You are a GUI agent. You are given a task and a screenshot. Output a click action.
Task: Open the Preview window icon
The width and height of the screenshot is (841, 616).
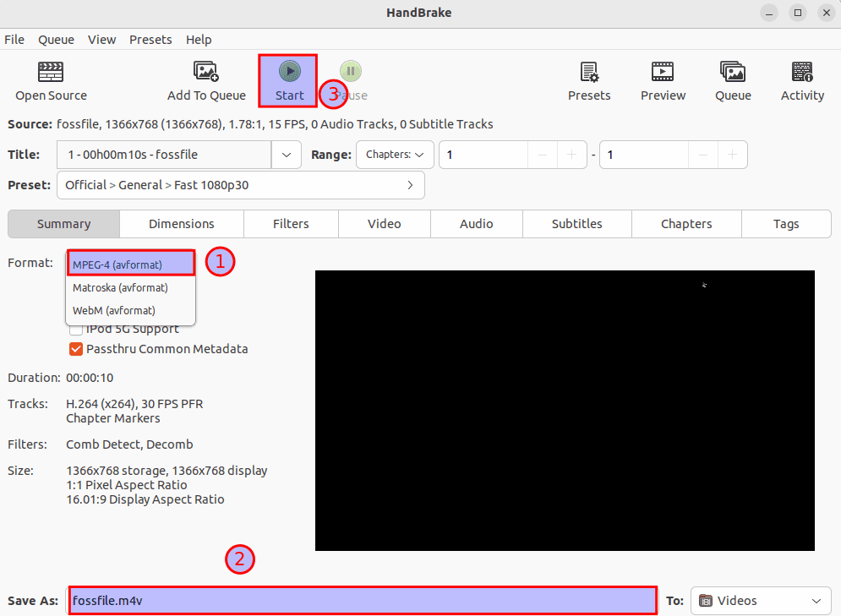pos(663,71)
